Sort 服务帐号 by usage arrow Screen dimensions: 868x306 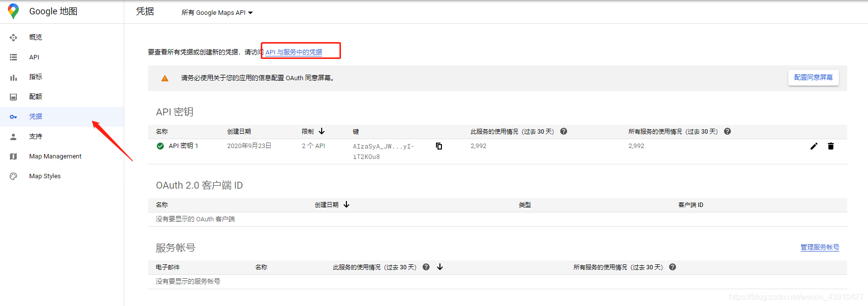coord(440,267)
